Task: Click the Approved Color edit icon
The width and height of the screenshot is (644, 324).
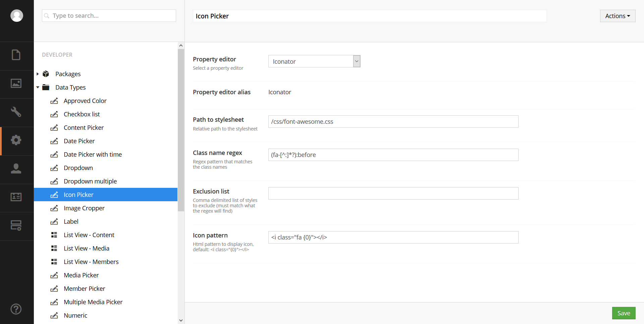Action: point(54,101)
